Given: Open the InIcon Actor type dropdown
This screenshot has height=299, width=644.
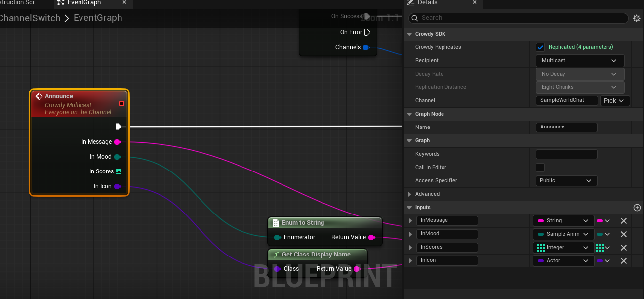Looking at the screenshot, I should [x=563, y=261].
